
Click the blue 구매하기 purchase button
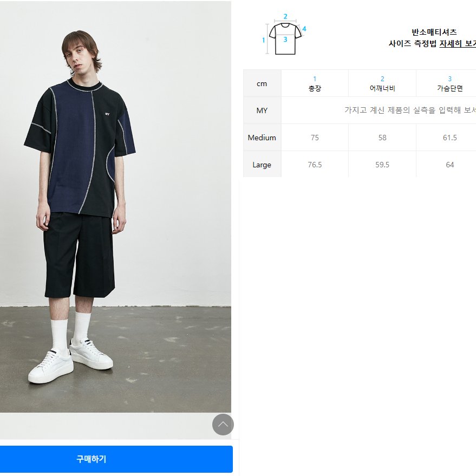click(x=116, y=459)
